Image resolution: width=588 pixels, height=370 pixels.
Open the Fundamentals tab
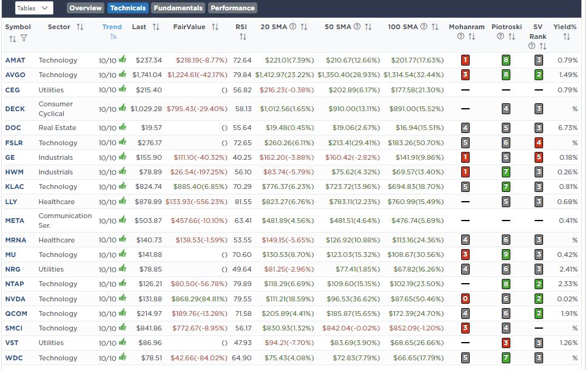pos(178,8)
